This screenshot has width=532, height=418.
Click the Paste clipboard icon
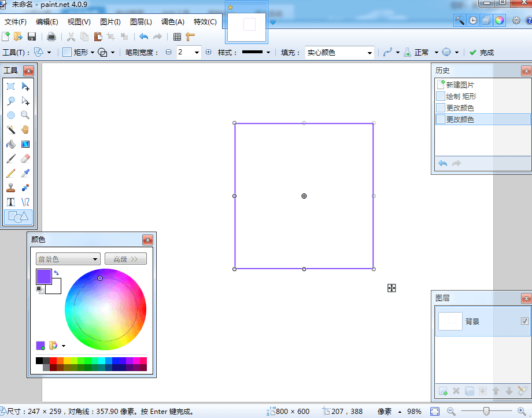98,36
